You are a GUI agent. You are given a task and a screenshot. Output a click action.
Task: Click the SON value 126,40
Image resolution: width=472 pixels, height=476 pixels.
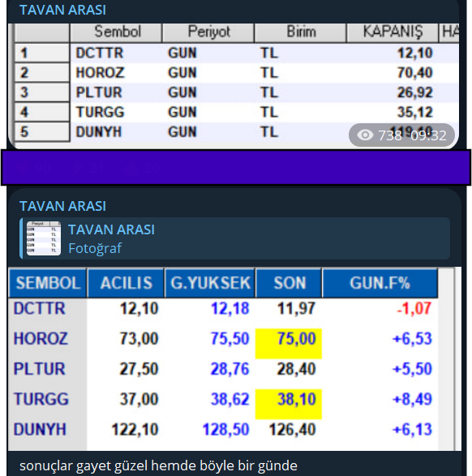[292, 429]
